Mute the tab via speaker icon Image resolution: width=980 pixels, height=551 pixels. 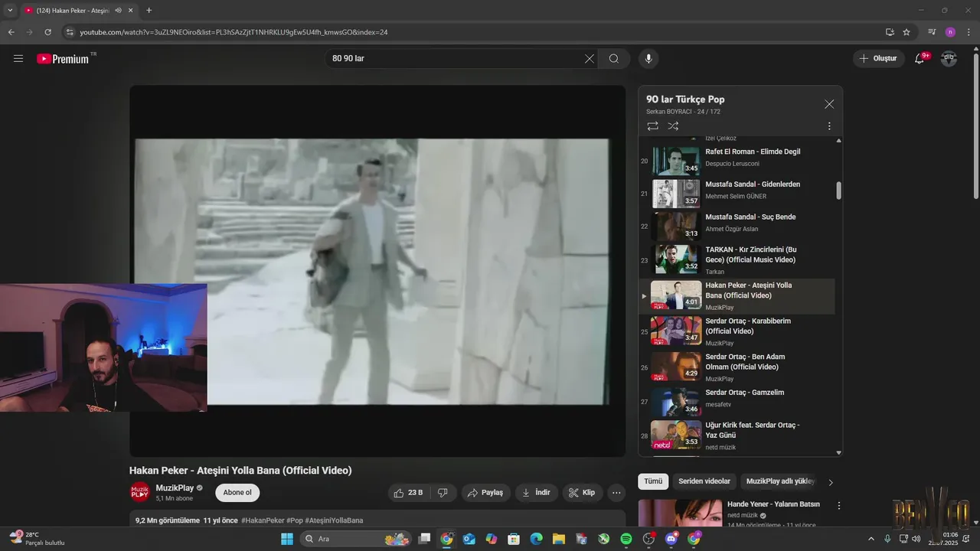(x=118, y=11)
